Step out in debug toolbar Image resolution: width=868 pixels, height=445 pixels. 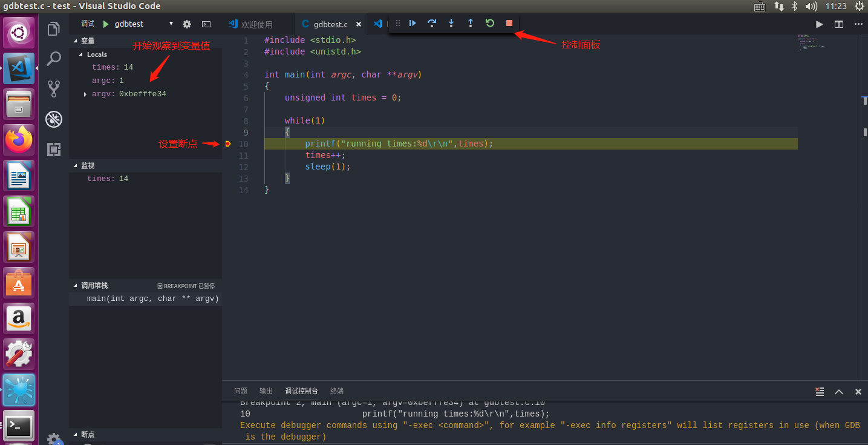click(x=471, y=23)
